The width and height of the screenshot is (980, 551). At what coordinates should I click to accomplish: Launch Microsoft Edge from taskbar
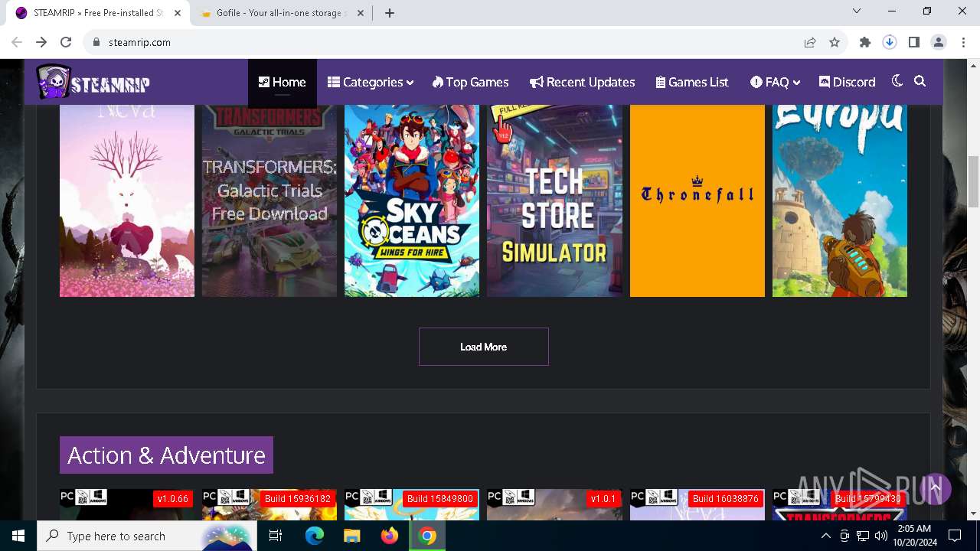315,536
